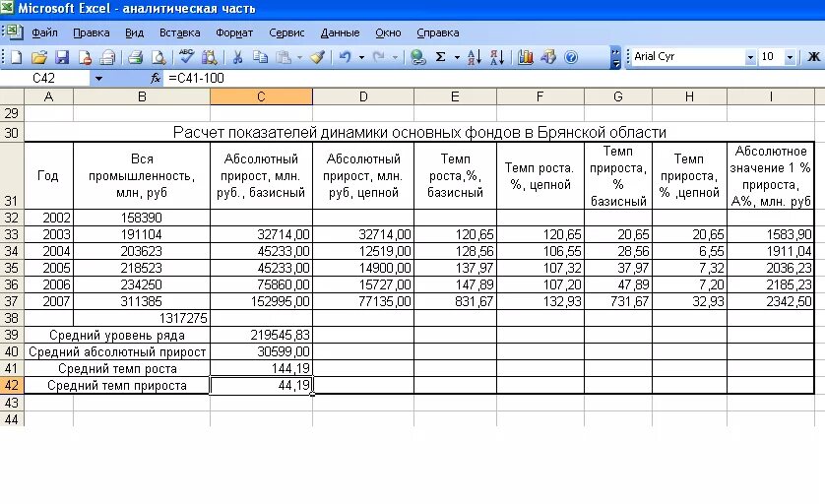Image resolution: width=825 pixels, height=504 pixels.
Task: Select row 42 header
Action: click(x=12, y=386)
